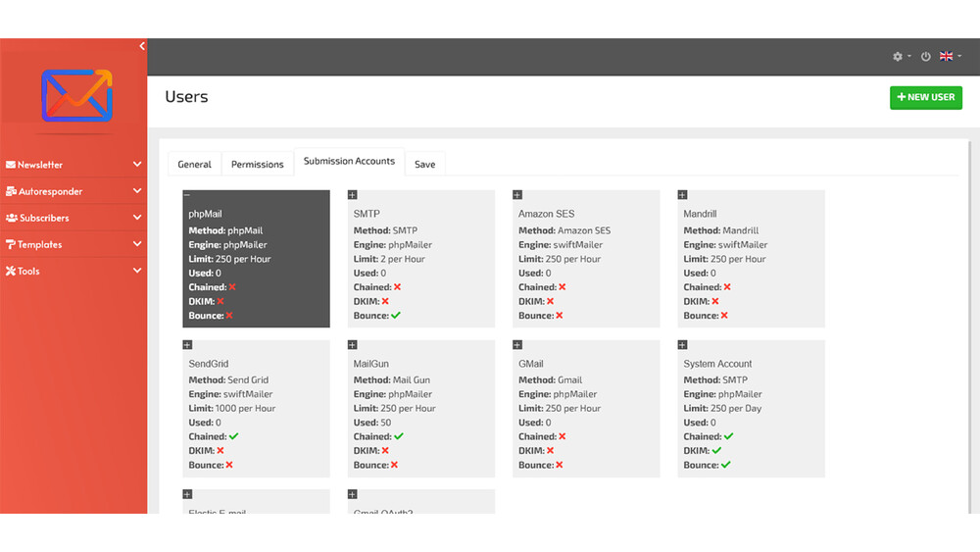Click the red Chained cross on SMTP card
The height and width of the screenshot is (552, 980).
click(x=398, y=287)
